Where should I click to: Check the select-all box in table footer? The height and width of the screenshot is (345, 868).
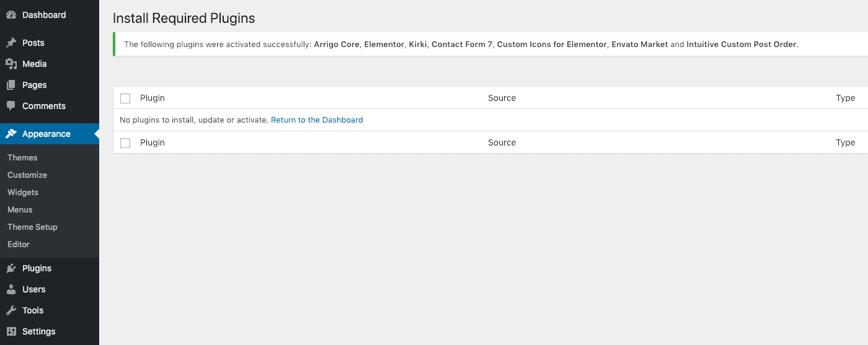point(125,143)
